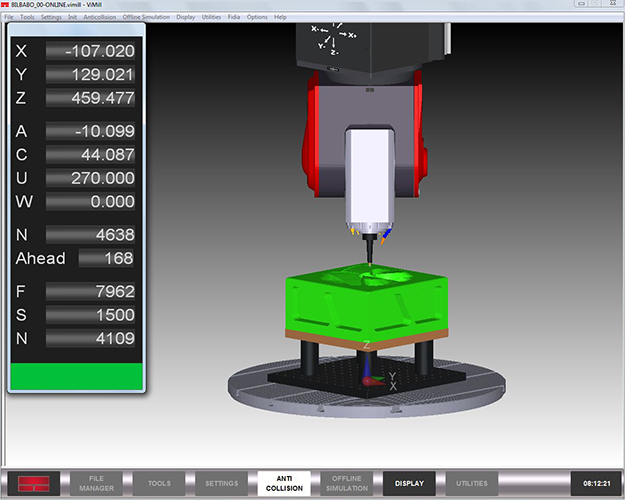Open the Help menu

280,17
